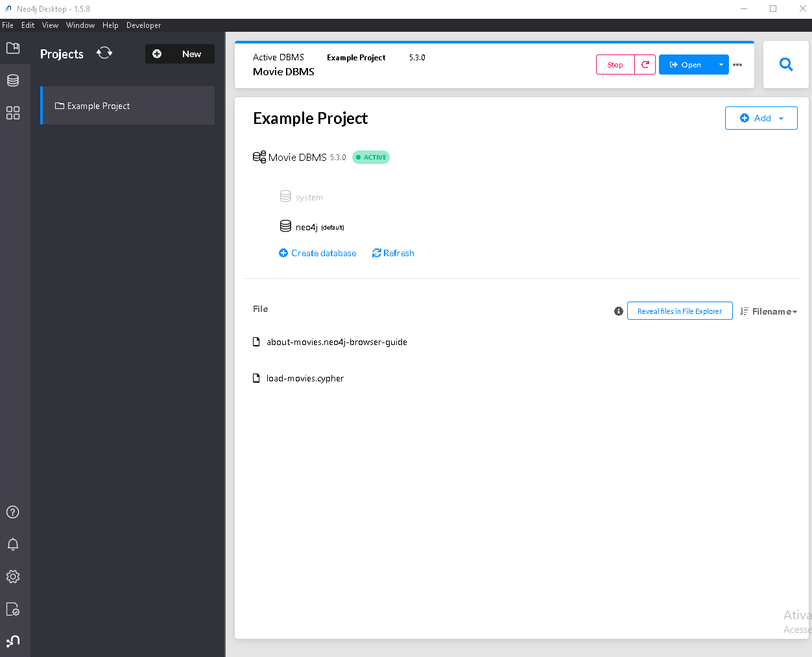Image resolution: width=812 pixels, height=657 pixels.
Task: Click the Movie DBMS database icon
Action: [x=259, y=157]
